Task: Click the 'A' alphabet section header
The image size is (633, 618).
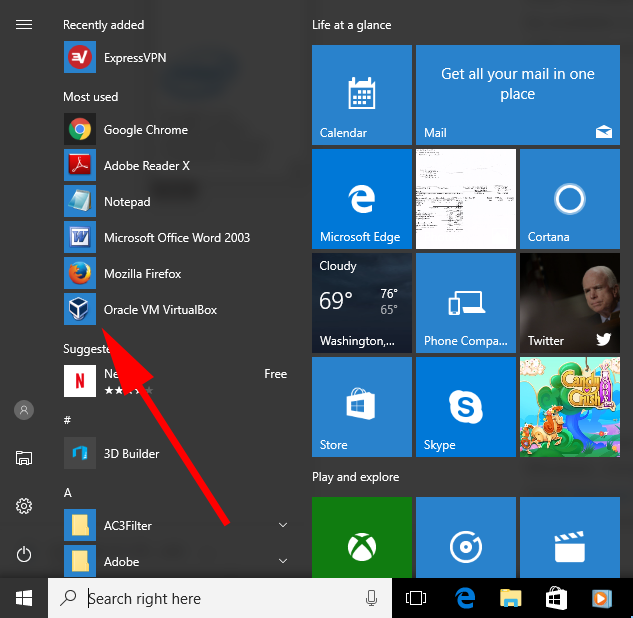Action: click(x=67, y=493)
